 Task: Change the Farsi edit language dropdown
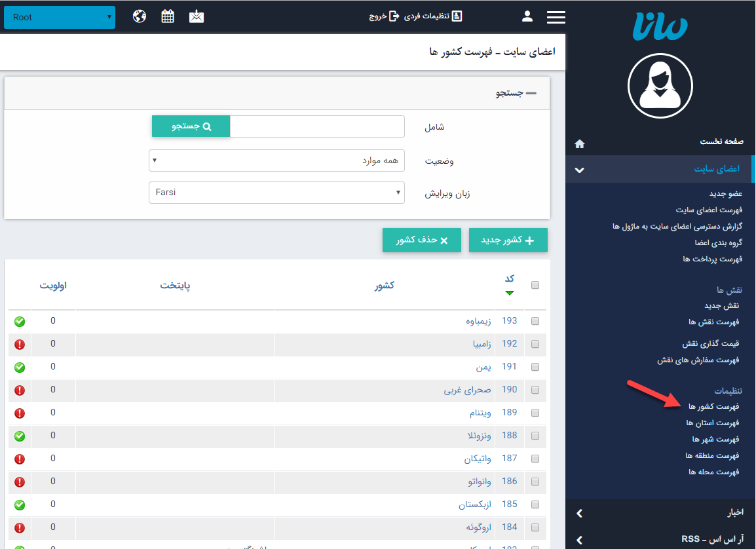click(x=276, y=193)
